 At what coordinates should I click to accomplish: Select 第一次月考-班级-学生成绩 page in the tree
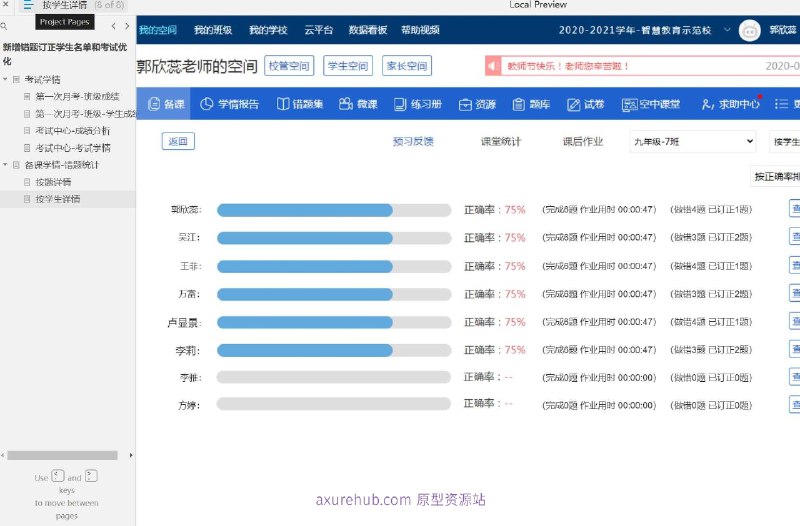coord(85,113)
